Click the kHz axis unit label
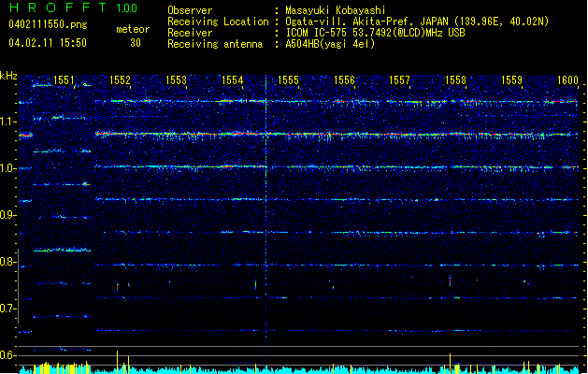Viewport: 588px width, 374px height. (8, 76)
